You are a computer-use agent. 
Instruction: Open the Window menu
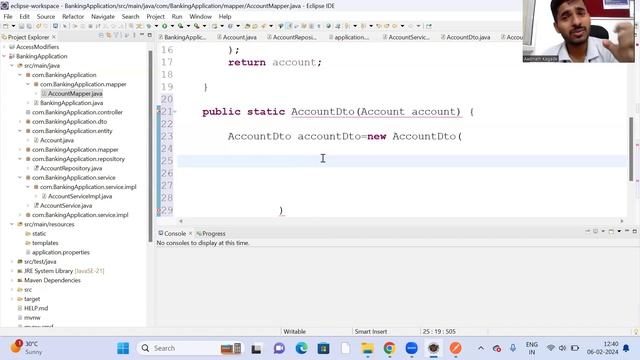[x=200, y=16]
